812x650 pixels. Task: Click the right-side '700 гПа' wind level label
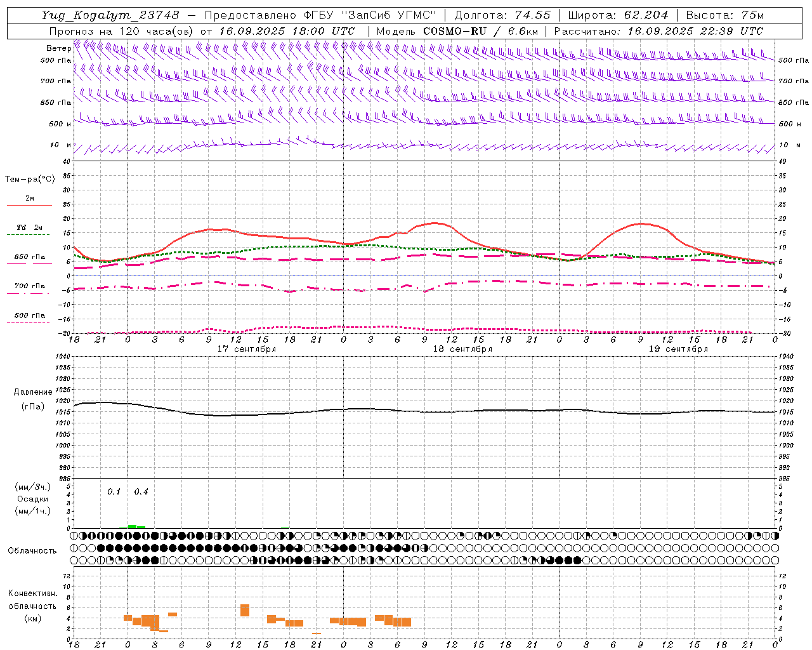point(794,81)
